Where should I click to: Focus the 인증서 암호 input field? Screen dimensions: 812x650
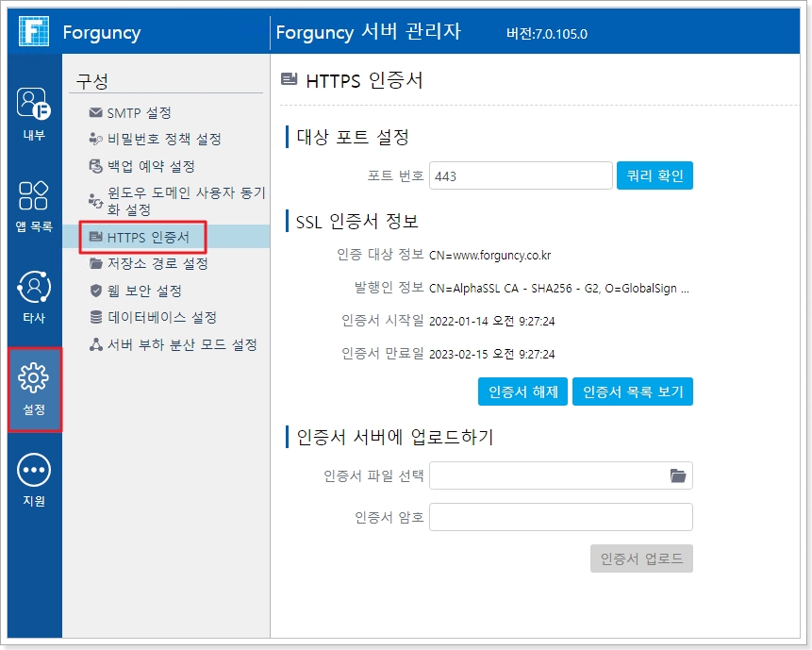[x=560, y=517]
